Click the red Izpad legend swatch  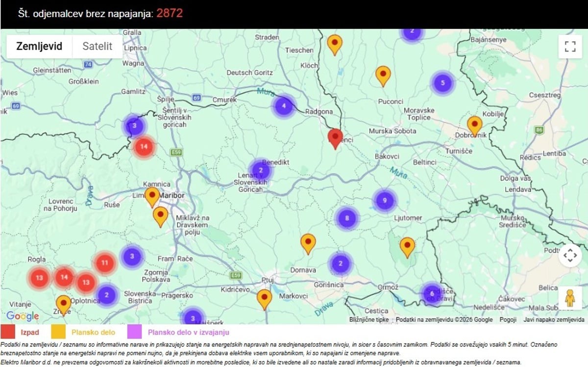point(8,332)
